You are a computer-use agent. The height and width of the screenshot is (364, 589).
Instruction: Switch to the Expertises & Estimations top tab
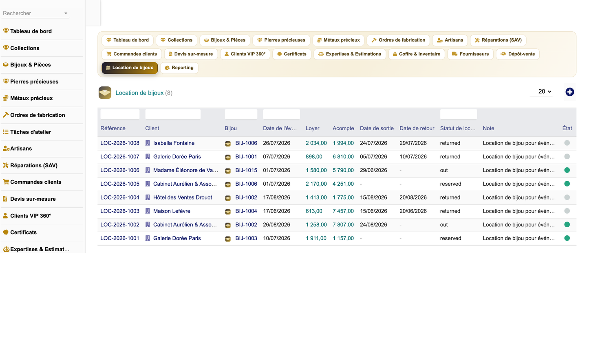[350, 54]
